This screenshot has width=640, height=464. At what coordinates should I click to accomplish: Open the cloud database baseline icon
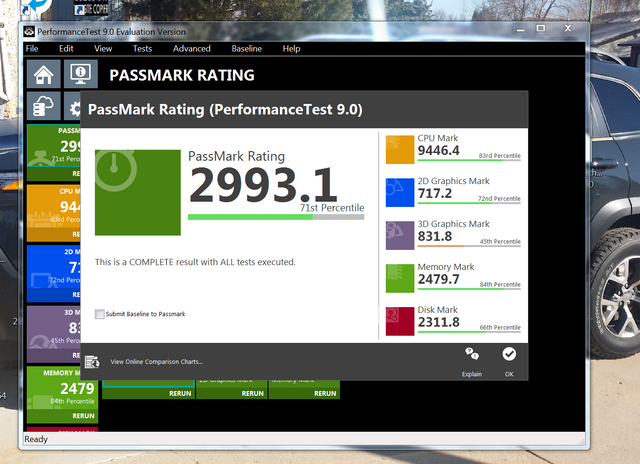[44, 106]
